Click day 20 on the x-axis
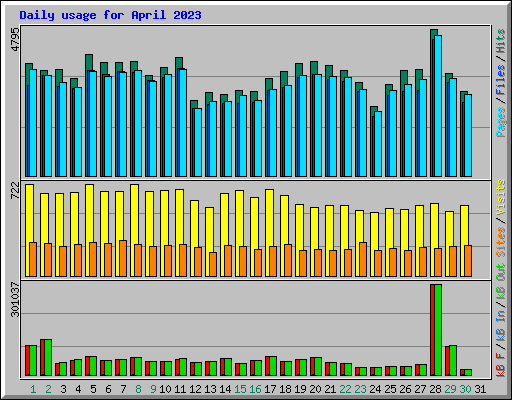Image resolution: width=512 pixels, height=400 pixels. (x=315, y=389)
